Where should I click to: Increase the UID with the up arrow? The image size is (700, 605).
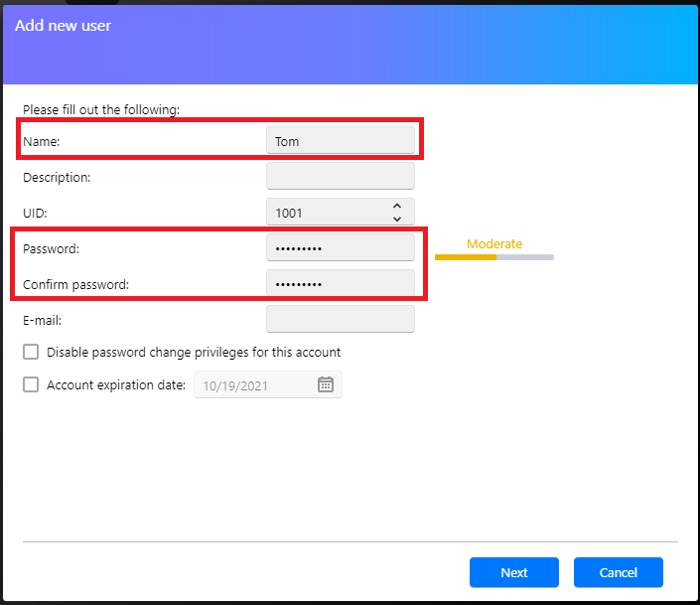click(397, 206)
